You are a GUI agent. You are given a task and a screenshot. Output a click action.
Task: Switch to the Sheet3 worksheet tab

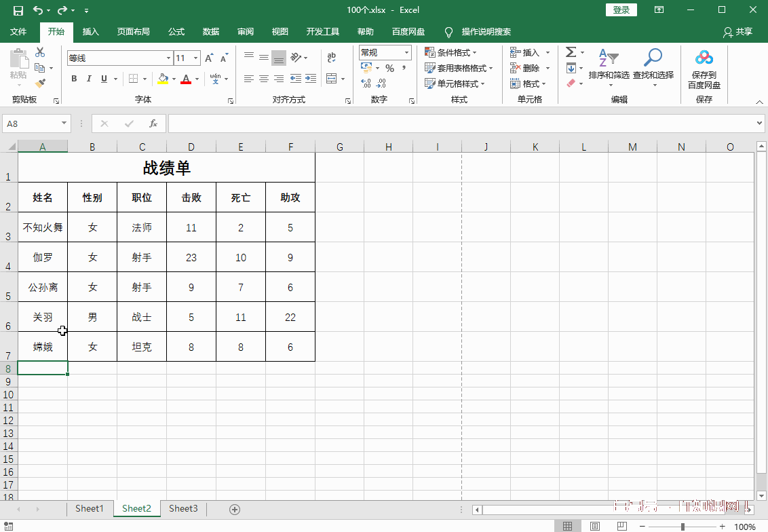(183, 509)
